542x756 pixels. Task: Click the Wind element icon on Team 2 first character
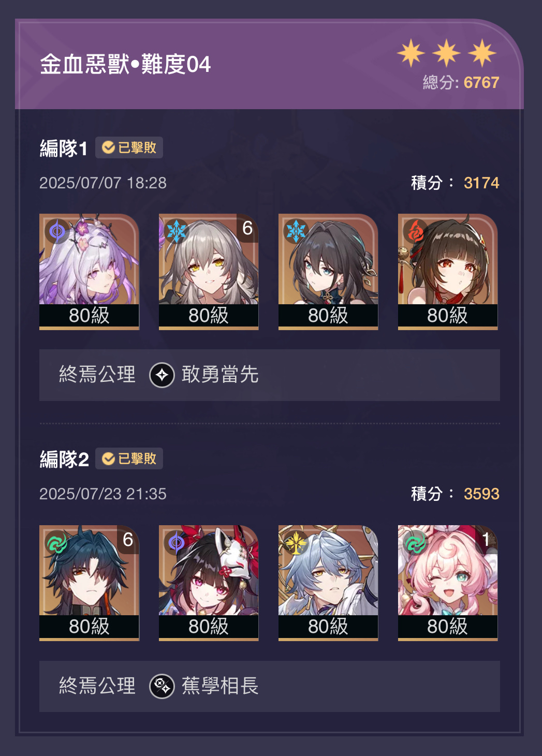(57, 543)
